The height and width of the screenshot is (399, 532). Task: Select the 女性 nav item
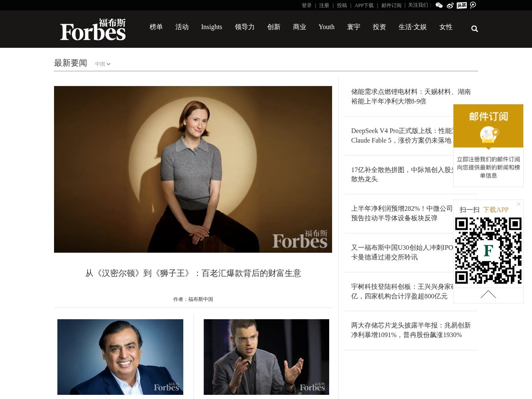(446, 27)
